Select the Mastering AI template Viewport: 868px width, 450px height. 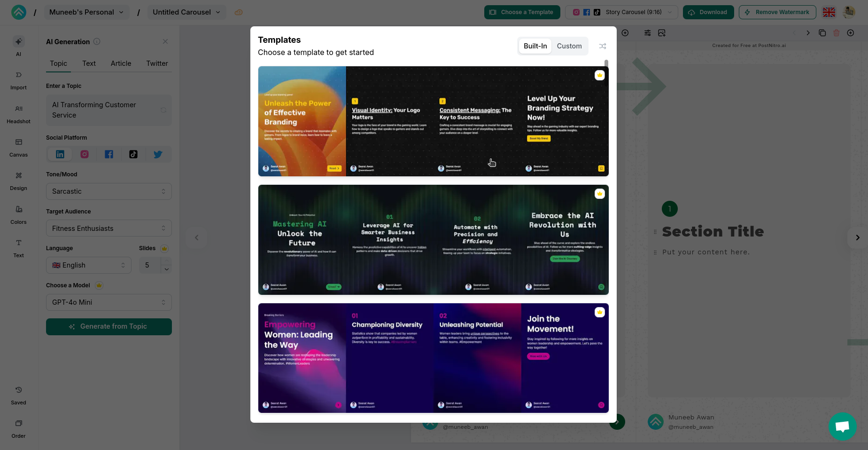433,240
